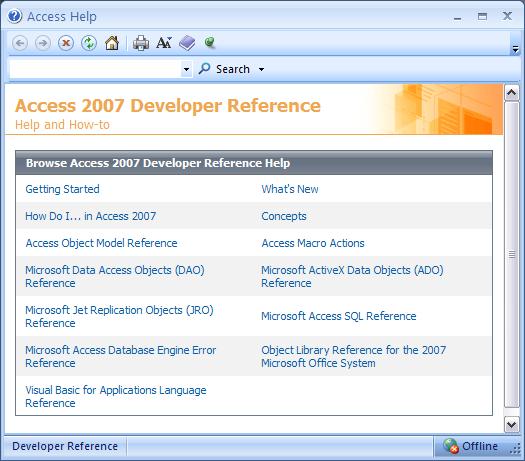Go to the Home page icon
This screenshot has width=525, height=461.
pyautogui.click(x=112, y=43)
